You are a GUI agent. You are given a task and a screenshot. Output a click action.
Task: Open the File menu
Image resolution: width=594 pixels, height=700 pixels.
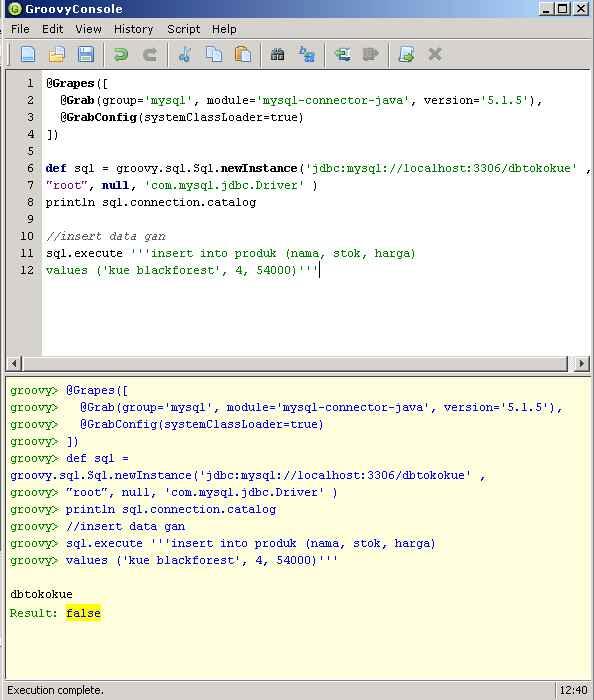click(x=20, y=29)
